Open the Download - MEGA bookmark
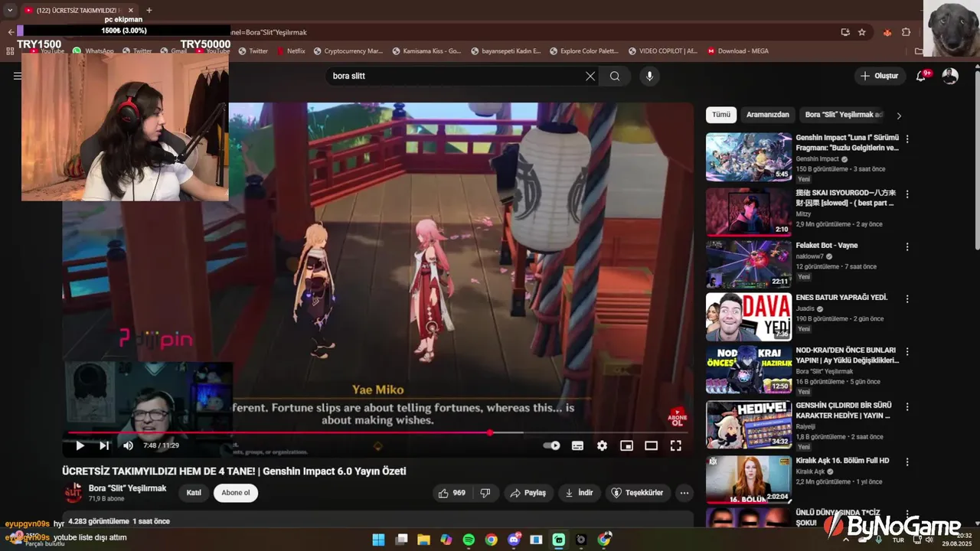980x551 pixels. click(738, 51)
